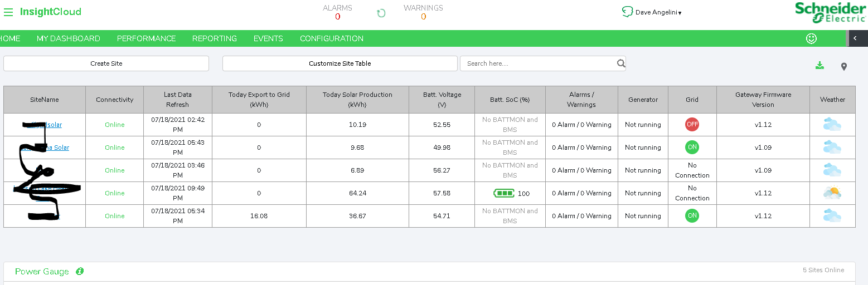
Task: Click the Power Gauge heading
Action: click(x=42, y=272)
